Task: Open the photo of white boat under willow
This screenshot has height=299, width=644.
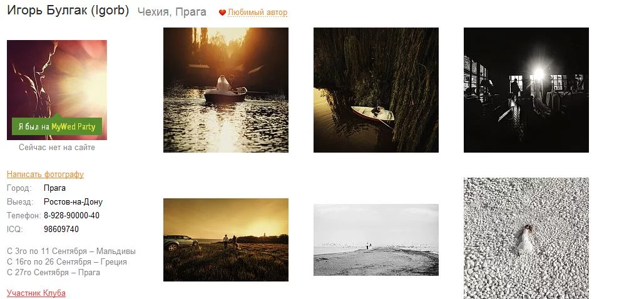Action: pos(376,90)
